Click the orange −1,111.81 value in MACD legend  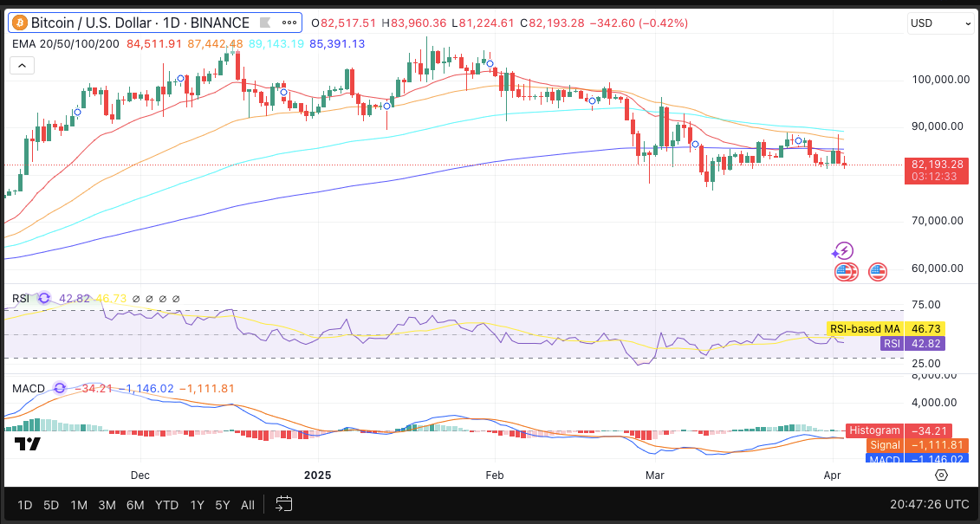point(207,389)
